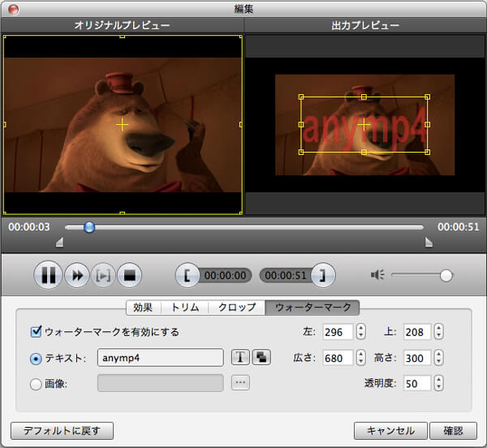Focus the 上 field showing 208

tap(417, 332)
